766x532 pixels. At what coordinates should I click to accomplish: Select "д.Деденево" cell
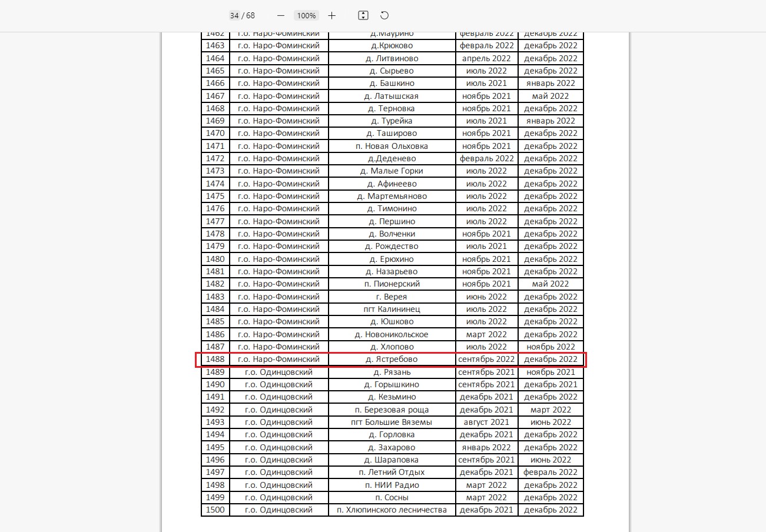(x=392, y=158)
